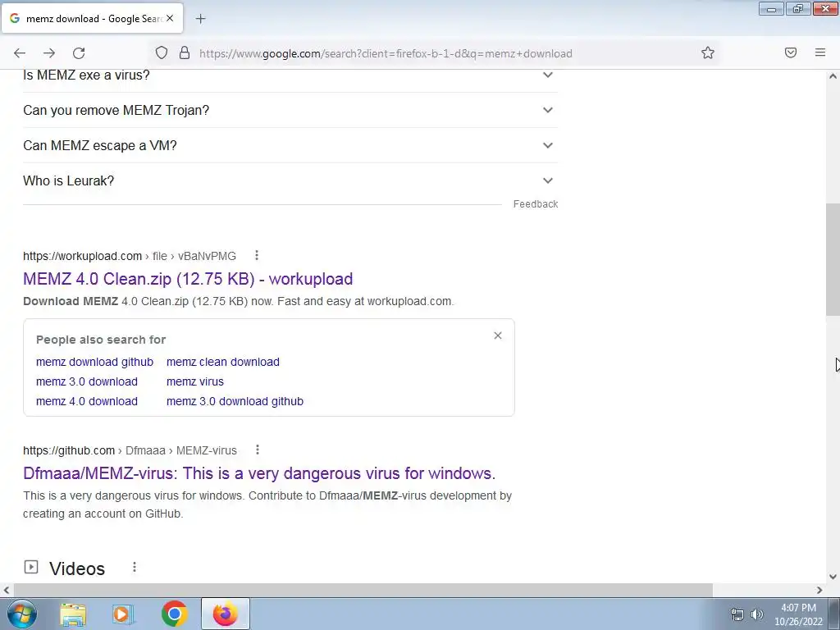This screenshot has height=630, width=840.
Task: Click the Videos section play icon
Action: (x=31, y=567)
